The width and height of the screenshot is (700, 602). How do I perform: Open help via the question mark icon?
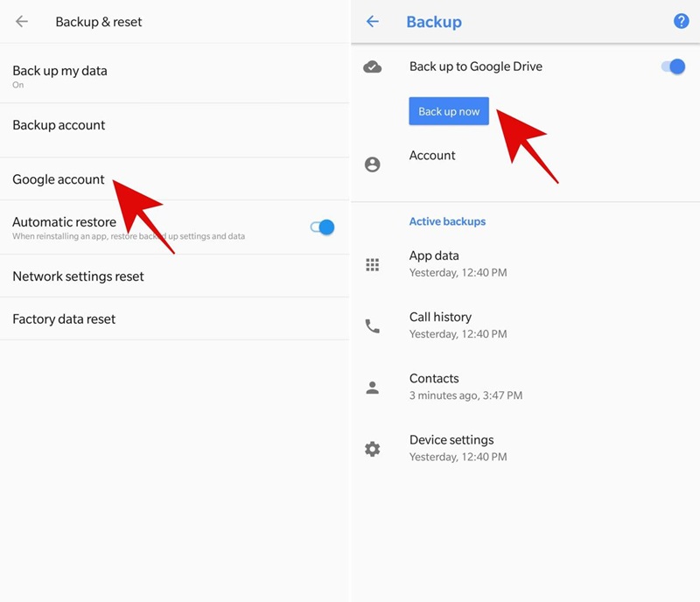coord(681,22)
